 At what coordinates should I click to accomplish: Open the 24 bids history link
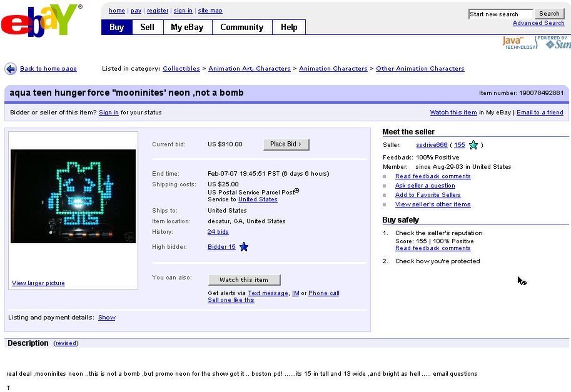tap(218, 232)
